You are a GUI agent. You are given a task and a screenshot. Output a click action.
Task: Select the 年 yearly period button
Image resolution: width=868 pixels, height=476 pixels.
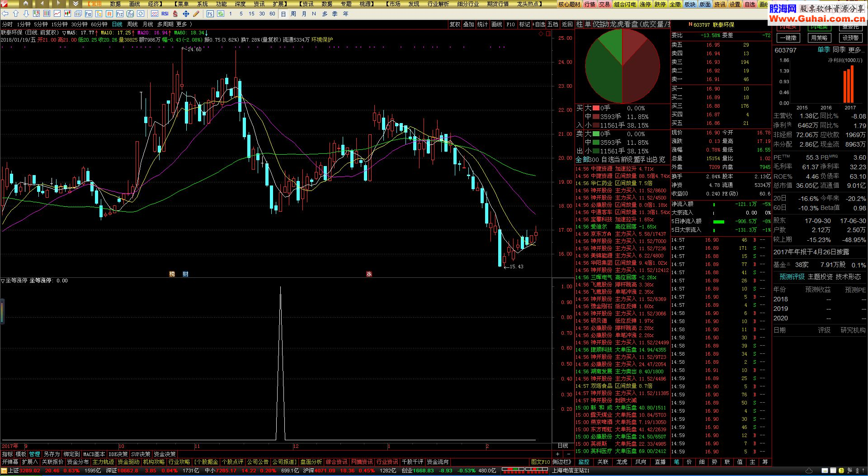tap(345, 14)
